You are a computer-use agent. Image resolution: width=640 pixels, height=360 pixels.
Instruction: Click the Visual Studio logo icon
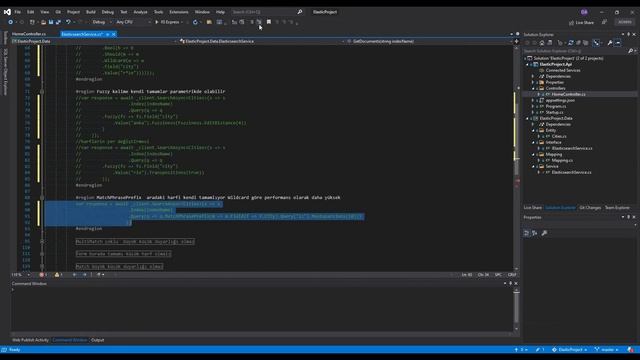(7, 12)
